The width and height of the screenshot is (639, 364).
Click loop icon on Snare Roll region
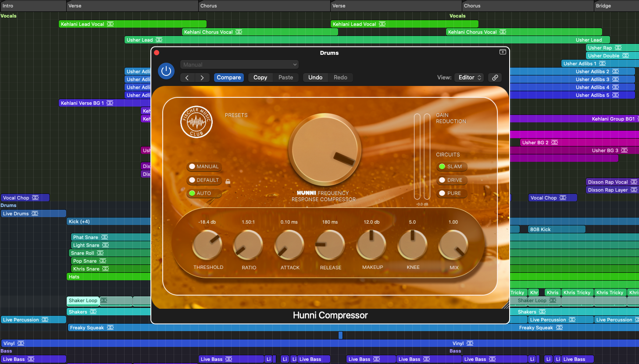click(100, 253)
